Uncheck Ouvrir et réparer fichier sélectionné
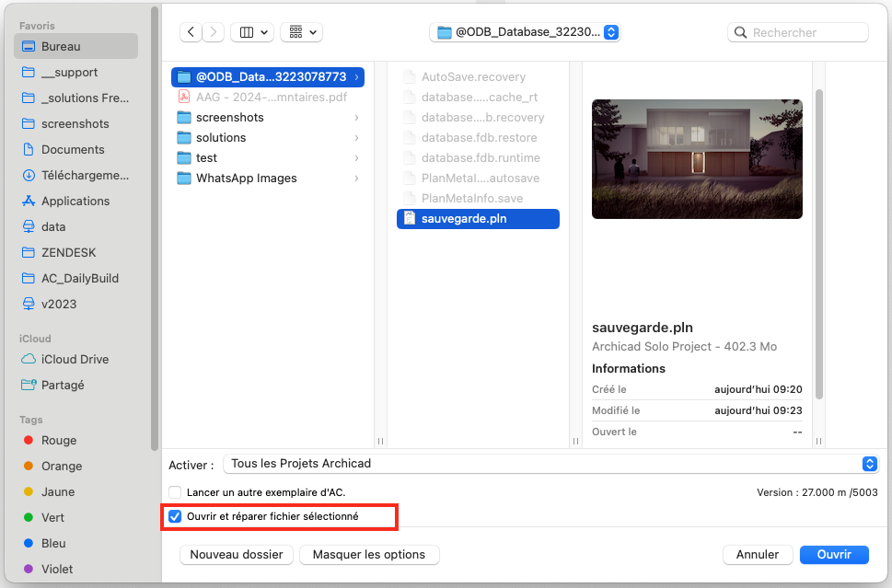The image size is (892, 588). coord(175,516)
